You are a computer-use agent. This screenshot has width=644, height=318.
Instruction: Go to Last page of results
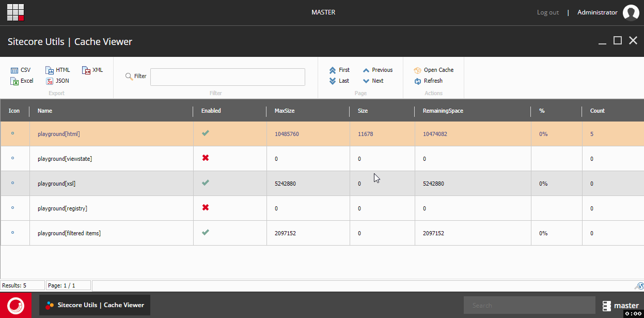(x=339, y=81)
